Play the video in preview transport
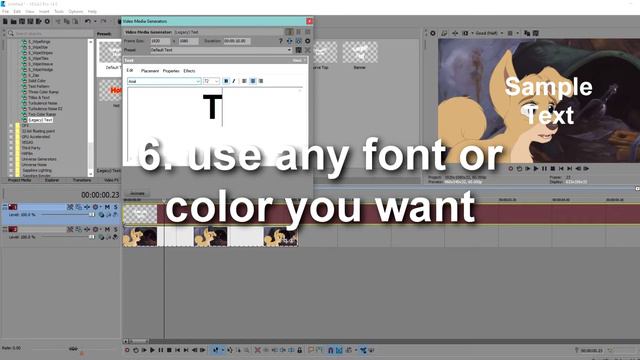Image resolution: width=640 pixels, height=360 pixels. tap(536, 168)
